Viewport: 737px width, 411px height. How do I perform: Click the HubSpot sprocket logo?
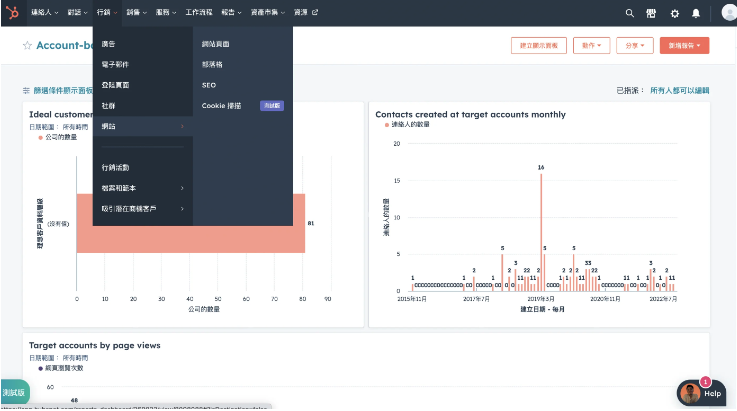(x=12, y=13)
